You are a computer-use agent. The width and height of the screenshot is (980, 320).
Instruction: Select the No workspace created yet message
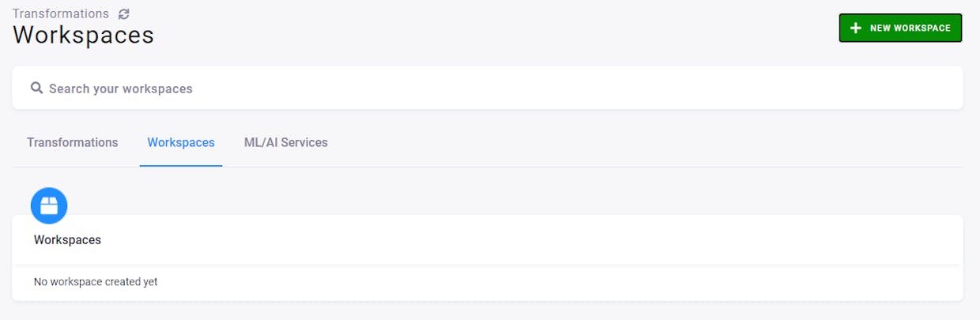96,281
